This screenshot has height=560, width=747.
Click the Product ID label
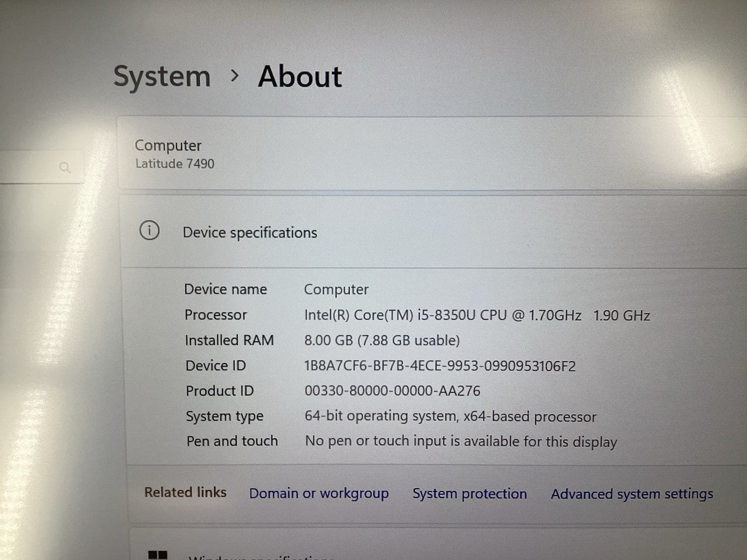(219, 391)
